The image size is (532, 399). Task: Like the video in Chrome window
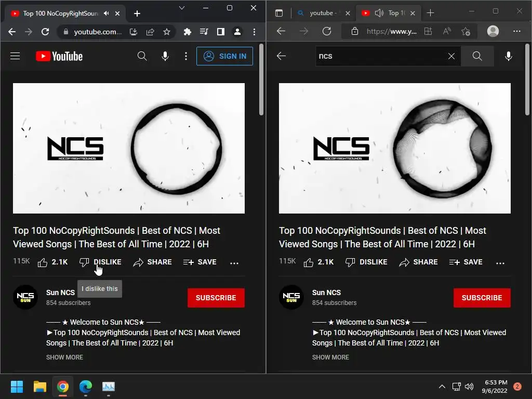(x=52, y=262)
